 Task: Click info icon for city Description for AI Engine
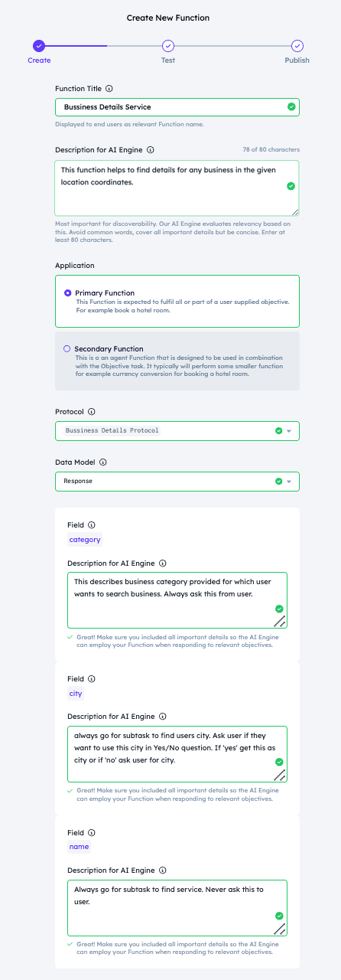pyautogui.click(x=163, y=717)
